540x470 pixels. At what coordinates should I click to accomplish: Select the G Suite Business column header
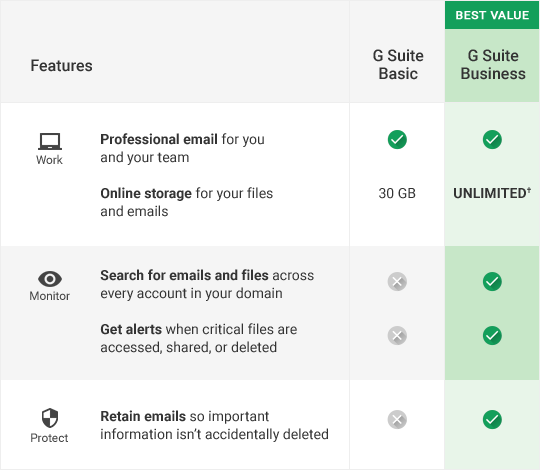(x=493, y=65)
